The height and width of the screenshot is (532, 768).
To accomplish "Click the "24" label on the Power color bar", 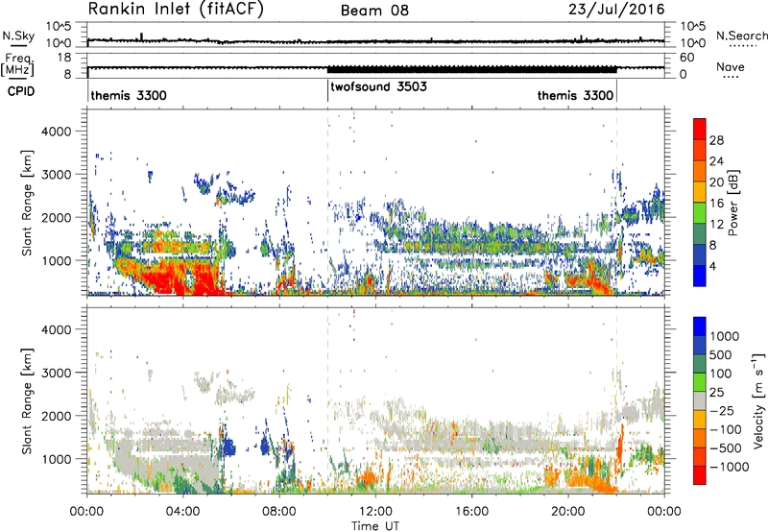I will pos(716,161).
